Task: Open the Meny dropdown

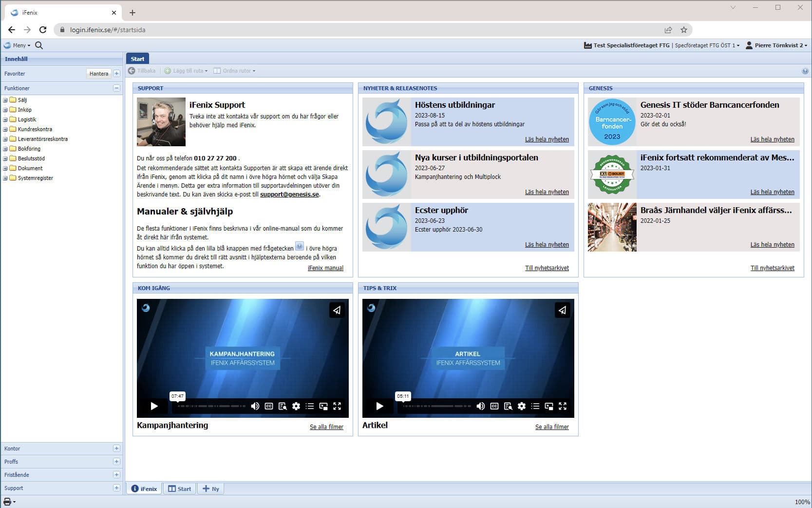Action: coord(17,45)
